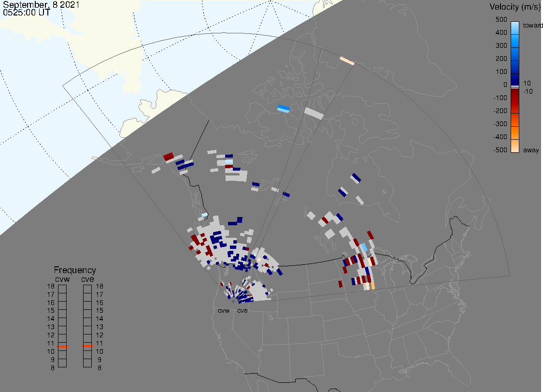Click the cvw radar station label on map
Image resolution: width=543 pixels, height=392 pixels.
pos(224,310)
